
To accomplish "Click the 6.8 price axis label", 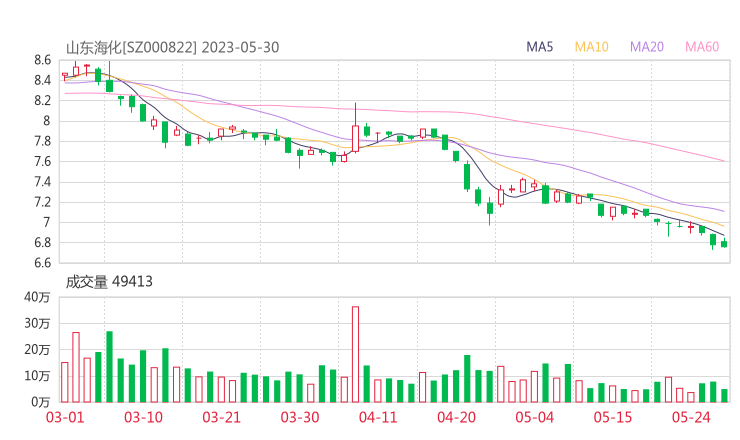I will (42, 243).
